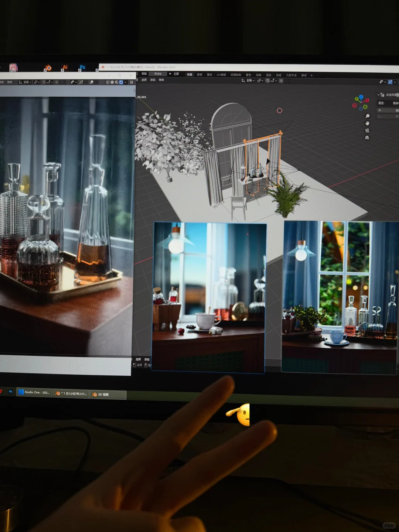Switch to 渲染 rendering workspace tab

269,75
